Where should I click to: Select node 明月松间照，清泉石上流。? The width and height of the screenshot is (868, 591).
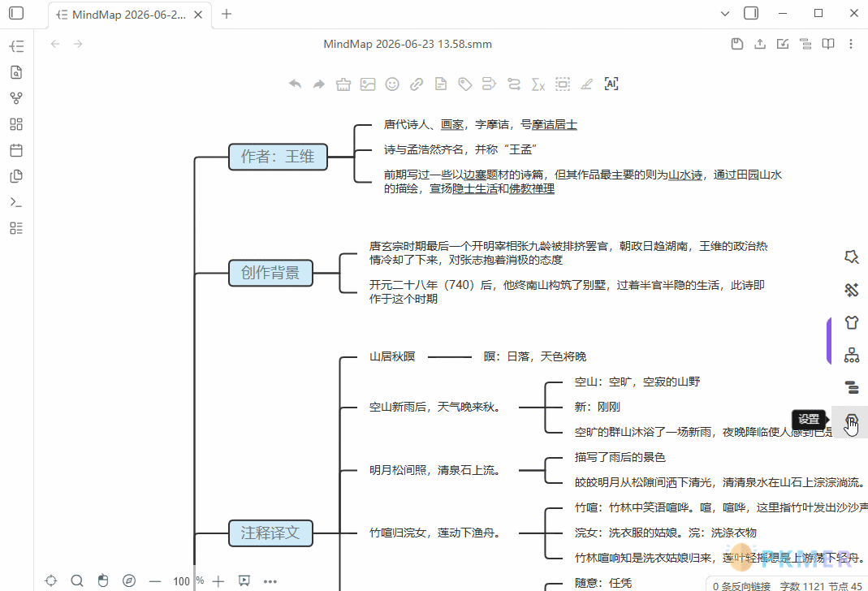[x=435, y=470]
